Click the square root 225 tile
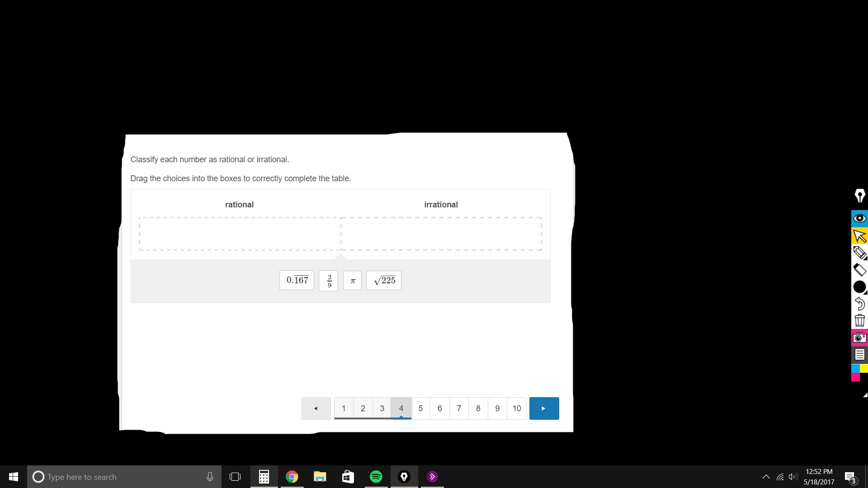Screen dimensions: 868x488 pyautogui.click(x=384, y=281)
